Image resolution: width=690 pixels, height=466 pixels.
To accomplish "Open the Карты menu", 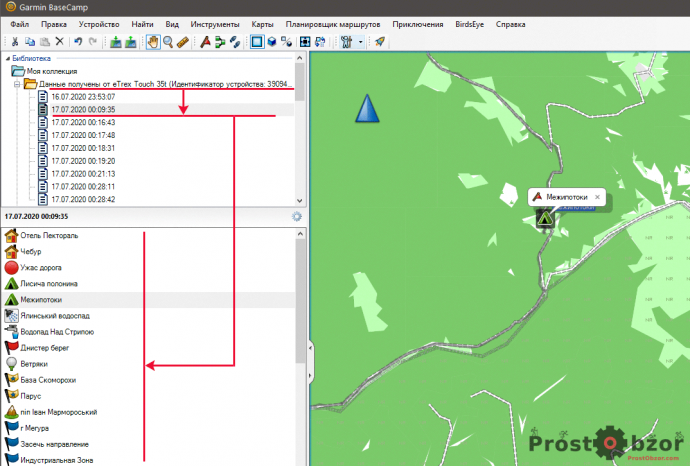I will [x=260, y=22].
